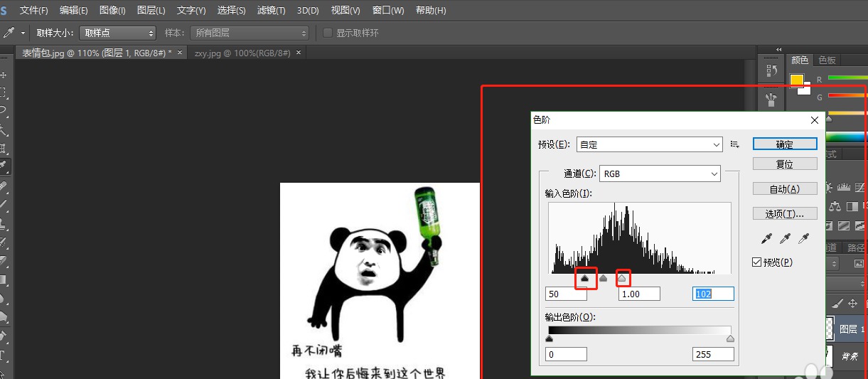Click the 选项(T)... button
This screenshot has width=868, height=379.
pos(785,213)
